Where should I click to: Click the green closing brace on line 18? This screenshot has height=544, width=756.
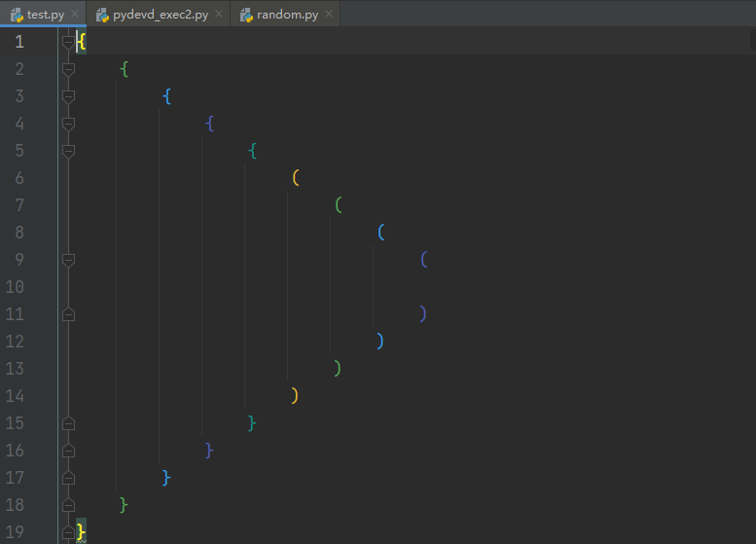pos(124,505)
